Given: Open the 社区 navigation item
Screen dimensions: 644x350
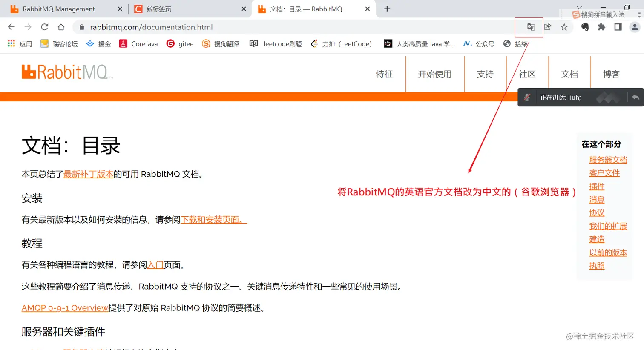Looking at the screenshot, I should (x=527, y=74).
